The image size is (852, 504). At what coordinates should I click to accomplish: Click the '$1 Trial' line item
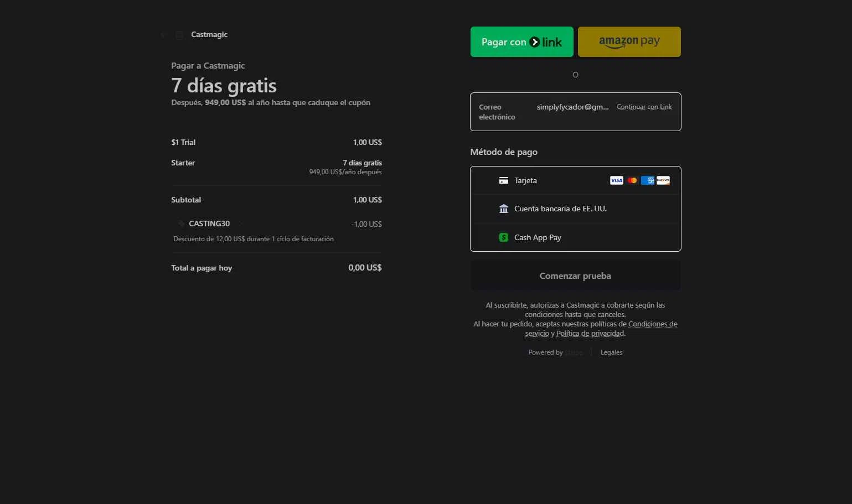click(x=183, y=142)
